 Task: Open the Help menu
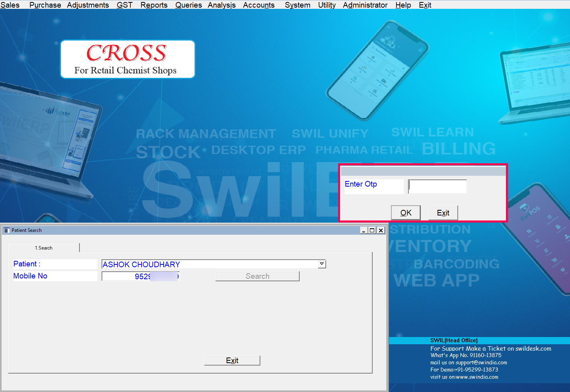tap(403, 5)
